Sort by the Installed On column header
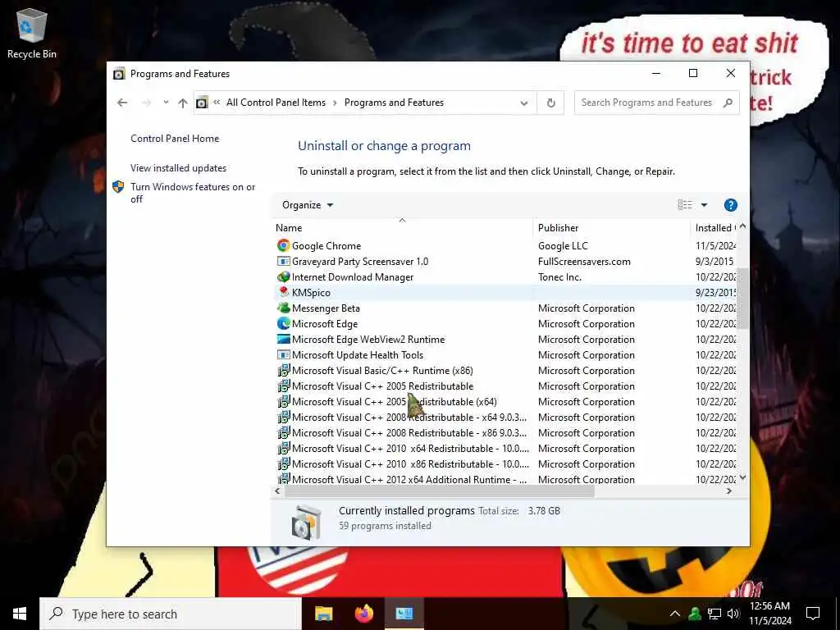The height and width of the screenshot is (630, 840). coord(714,228)
